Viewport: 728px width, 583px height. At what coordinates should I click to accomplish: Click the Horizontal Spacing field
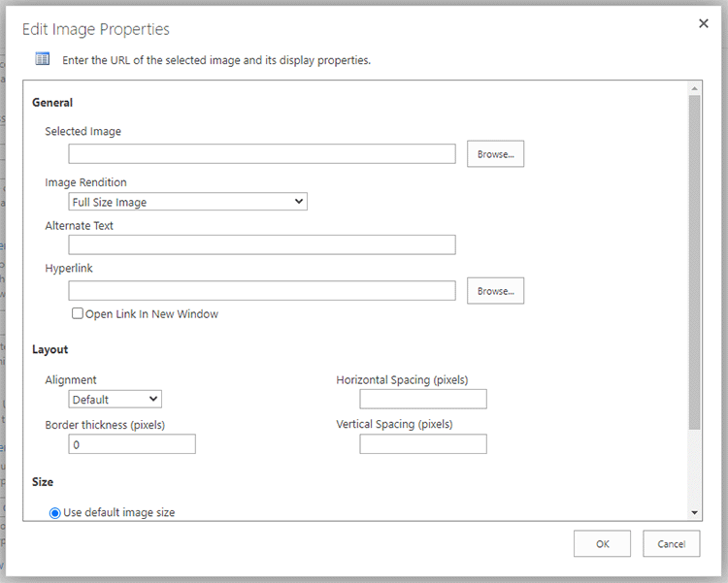pyautogui.click(x=423, y=400)
